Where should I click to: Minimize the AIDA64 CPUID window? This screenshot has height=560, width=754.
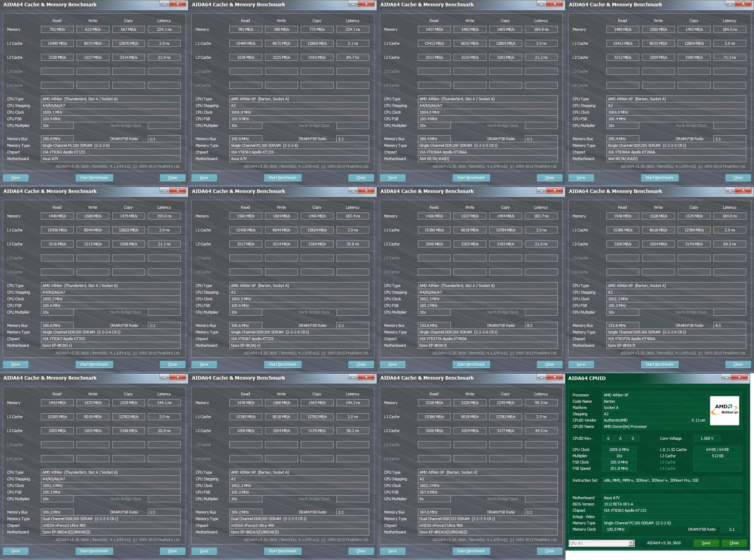pos(726,377)
